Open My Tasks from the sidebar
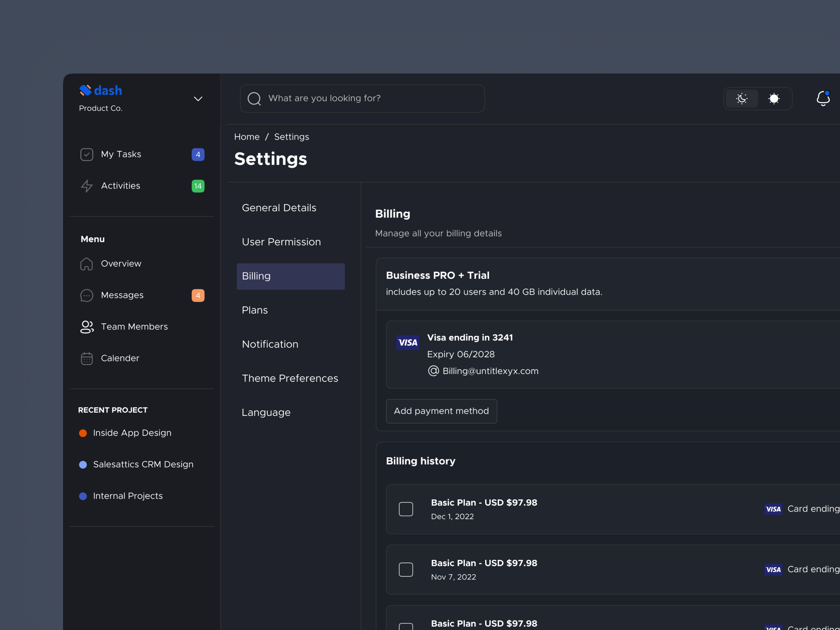Screen dimensions: 840x630 click(121, 154)
